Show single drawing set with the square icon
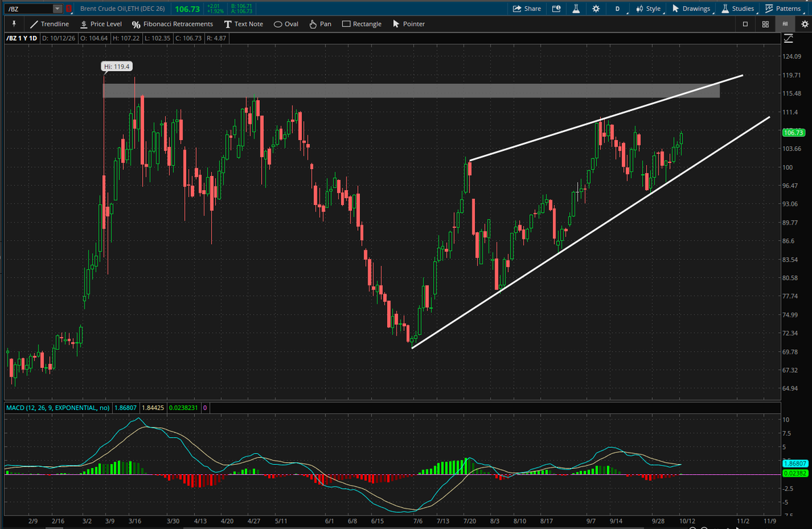 pyautogui.click(x=745, y=24)
